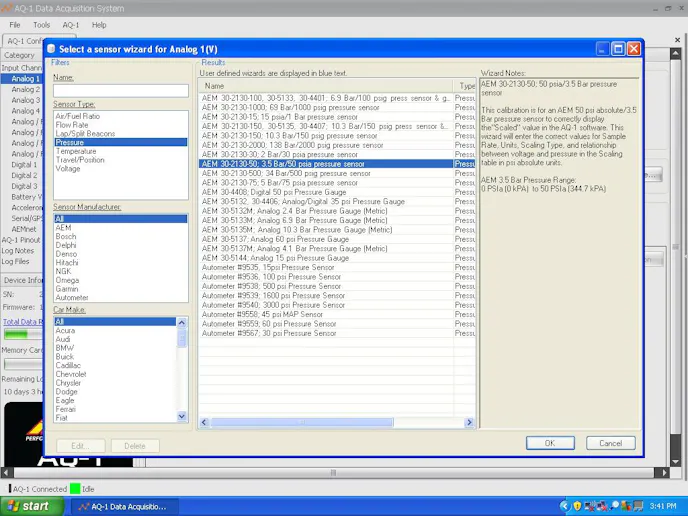This screenshot has width=688, height=516.
Task: Select BMW in Car Make list
Action: [x=65, y=348]
